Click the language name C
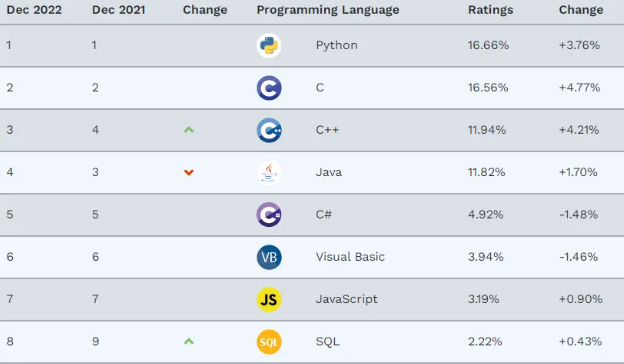The image size is (624, 364). pyautogui.click(x=320, y=88)
